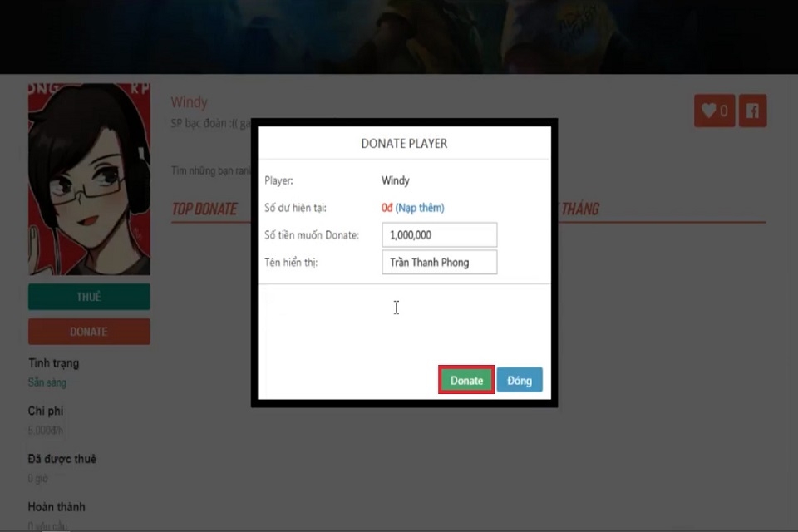Click Windy's avatar picture
The image size is (798, 532).
click(x=89, y=177)
